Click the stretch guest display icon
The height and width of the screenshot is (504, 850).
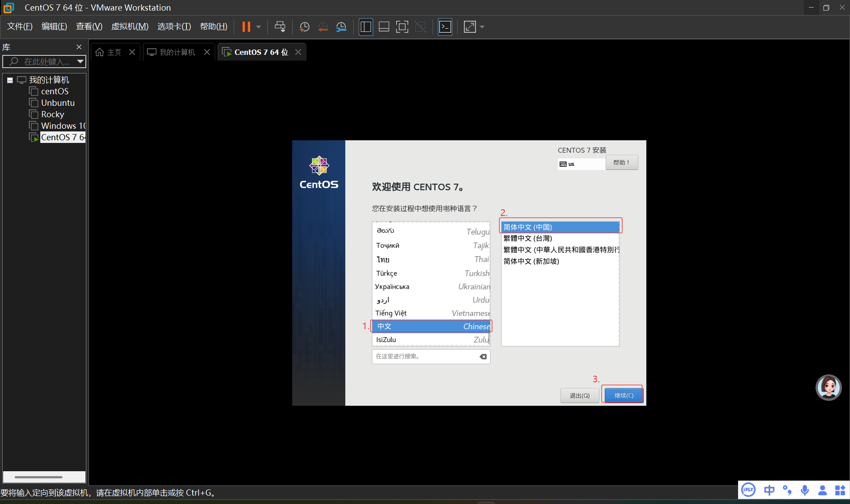[470, 27]
